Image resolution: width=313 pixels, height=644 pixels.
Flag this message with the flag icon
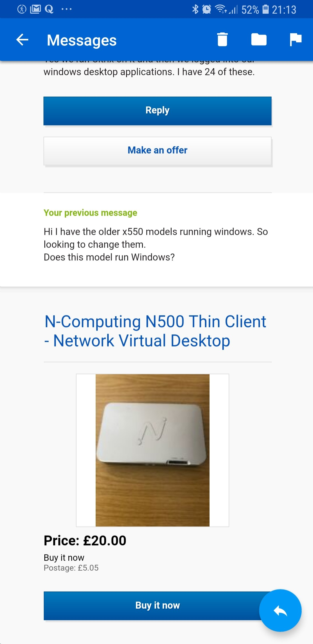(296, 39)
